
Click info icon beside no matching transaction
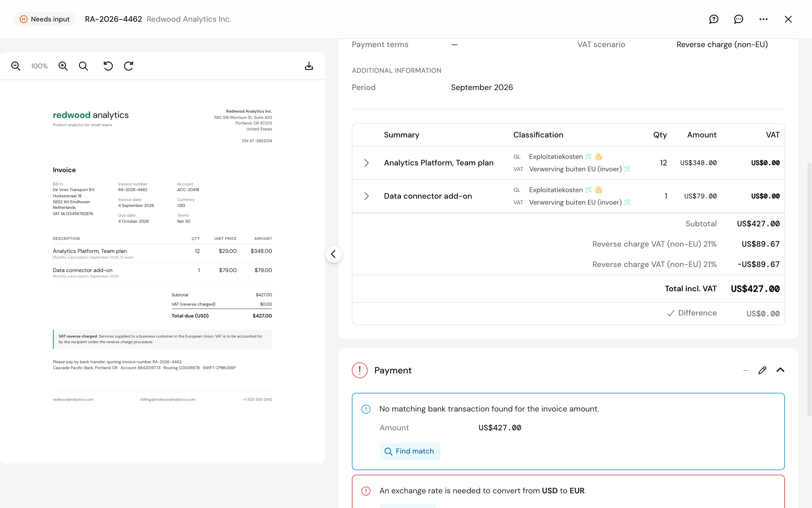pos(366,409)
